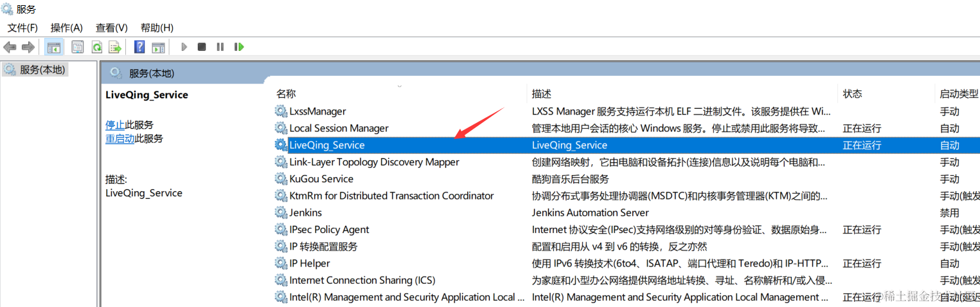Click the LiveQing_Service title in details panel

point(147,95)
